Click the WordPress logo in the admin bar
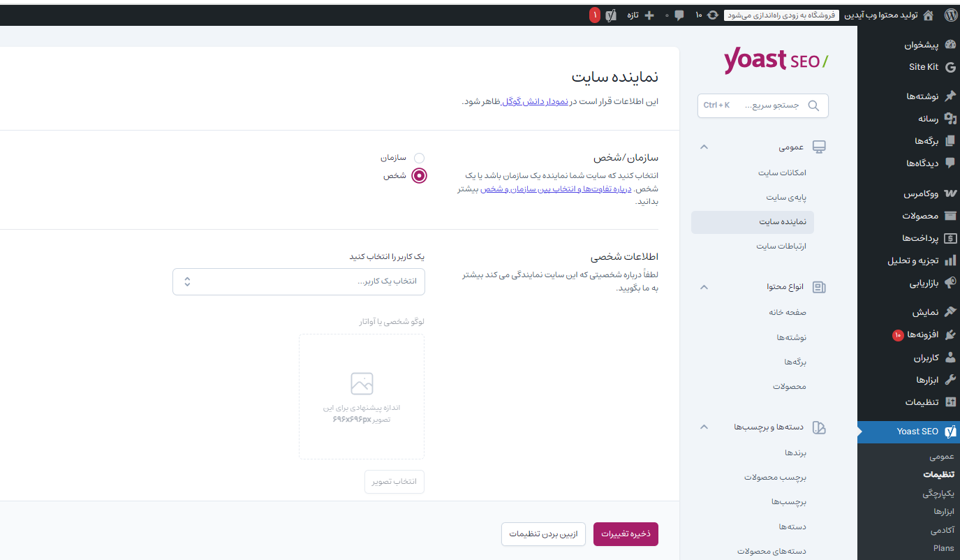Viewport: 960px width, 560px height. click(x=950, y=15)
